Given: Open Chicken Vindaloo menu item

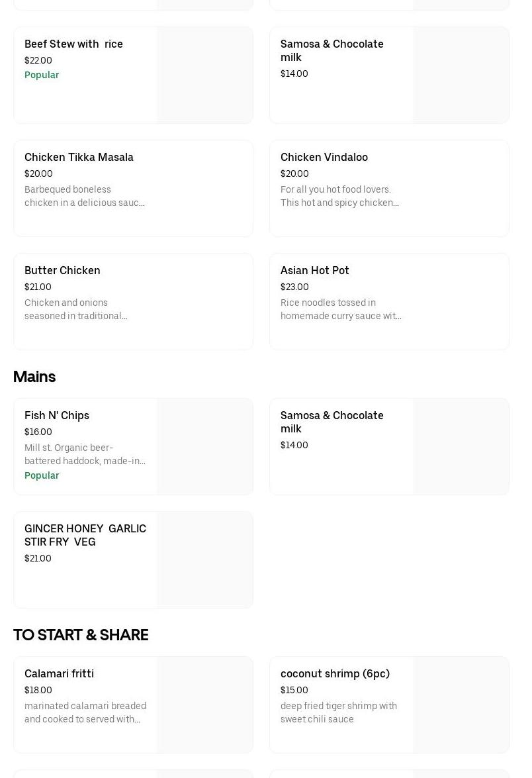Looking at the screenshot, I should pos(324,158).
